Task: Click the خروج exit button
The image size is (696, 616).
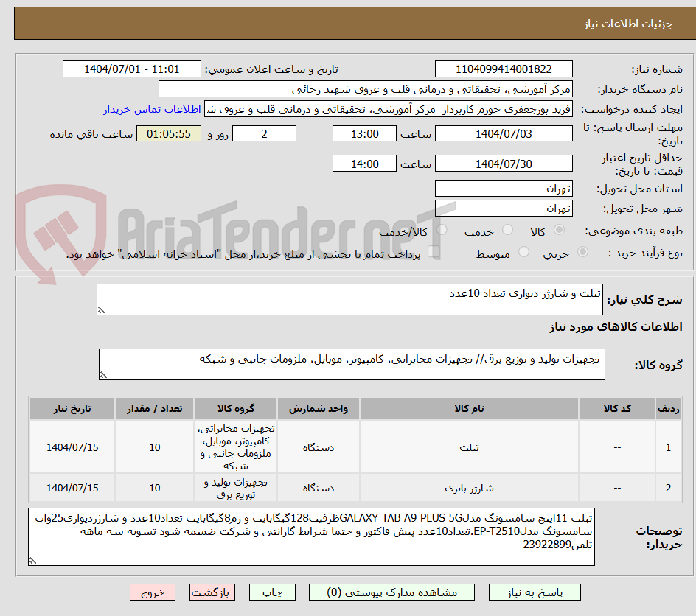Action: [x=153, y=592]
